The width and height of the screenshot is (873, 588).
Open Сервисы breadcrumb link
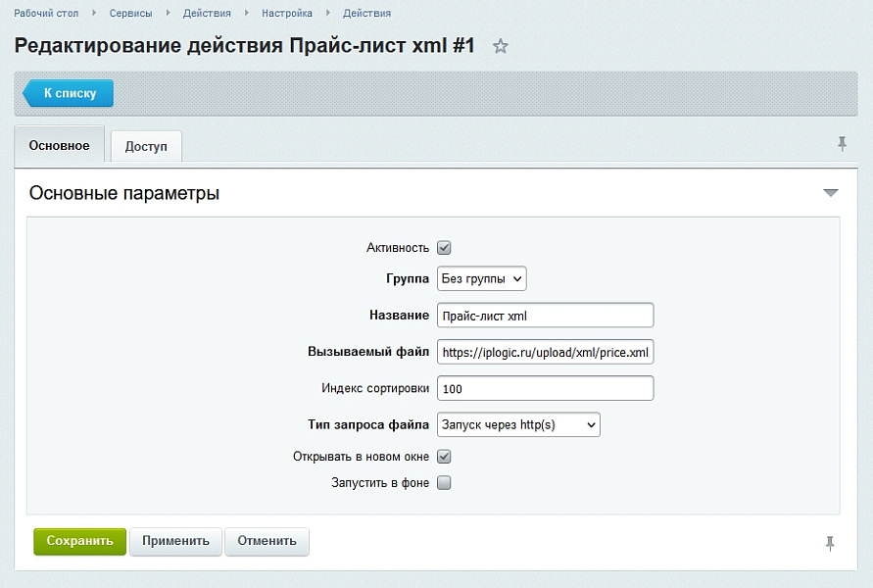[x=130, y=14]
